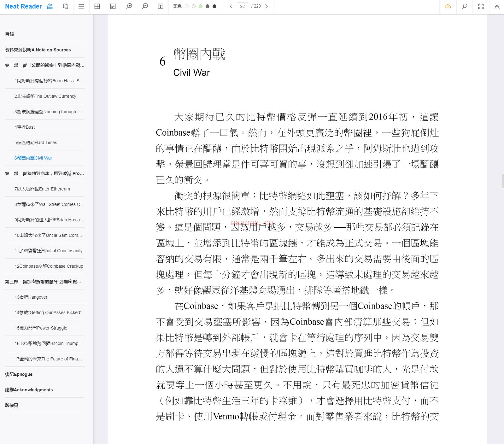Click the orange cloud sync icon

(448, 6)
